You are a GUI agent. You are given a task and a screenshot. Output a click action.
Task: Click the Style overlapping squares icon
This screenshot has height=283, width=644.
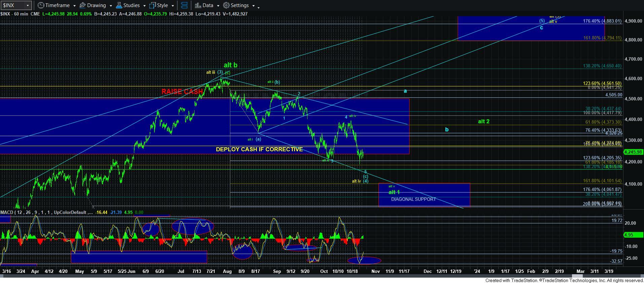coord(153,5)
